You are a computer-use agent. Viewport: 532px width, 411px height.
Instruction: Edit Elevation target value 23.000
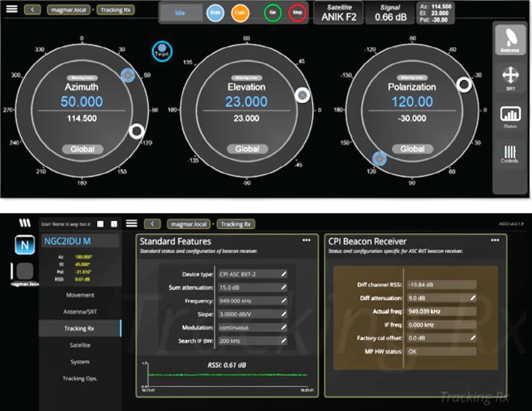pos(247,102)
